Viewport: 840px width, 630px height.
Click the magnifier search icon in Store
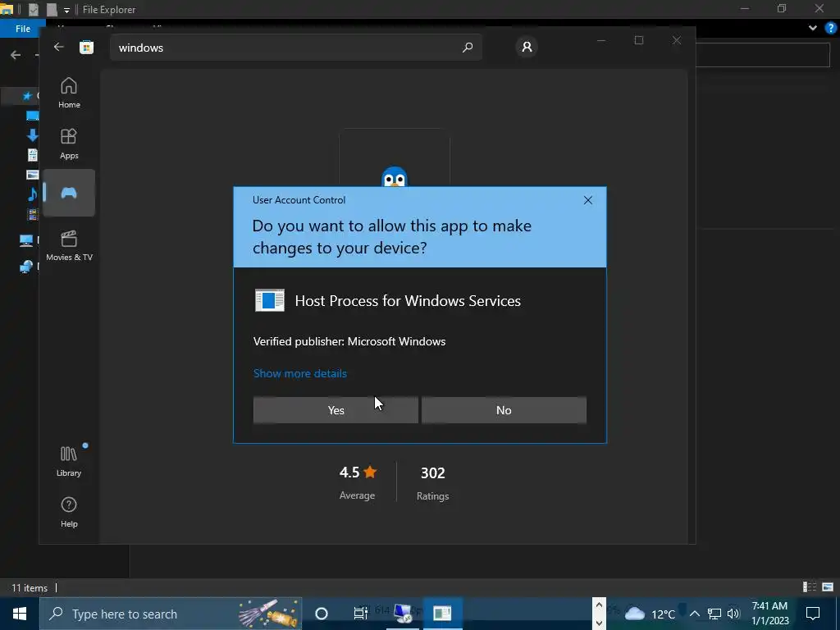(x=468, y=47)
